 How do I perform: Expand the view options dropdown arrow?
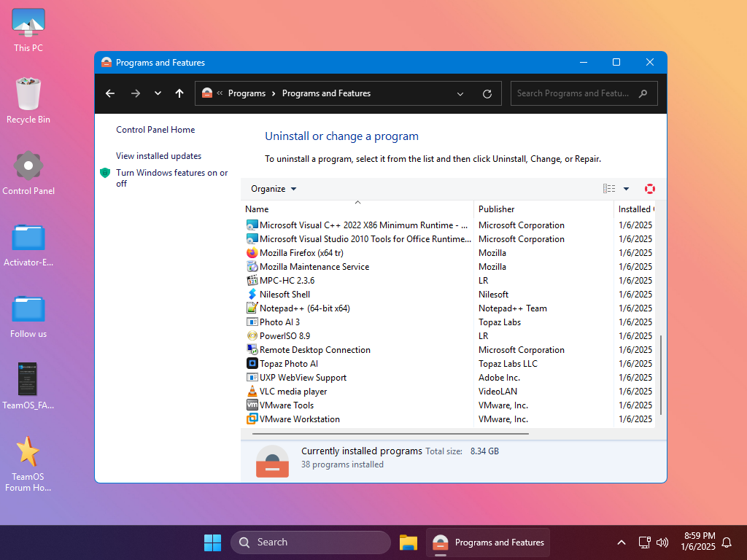coord(627,189)
